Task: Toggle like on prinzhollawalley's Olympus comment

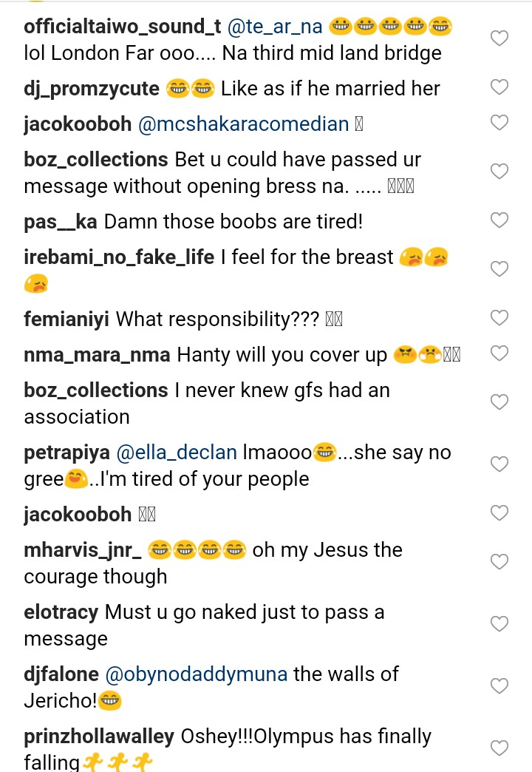Action: click(x=499, y=748)
